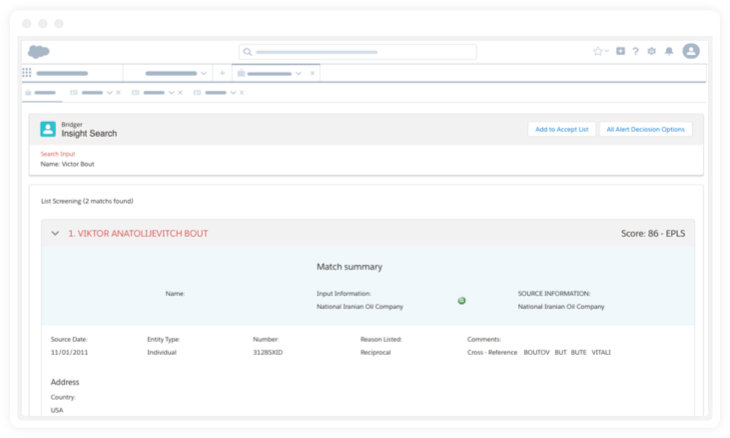This screenshot has height=438, width=730.
Task: Open the app launcher grid icon
Action: point(27,73)
